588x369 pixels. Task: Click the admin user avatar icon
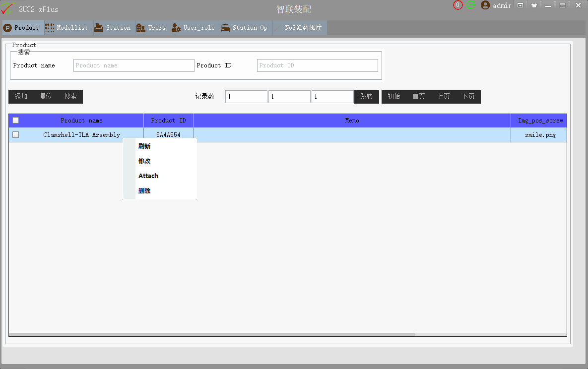tap(485, 5)
